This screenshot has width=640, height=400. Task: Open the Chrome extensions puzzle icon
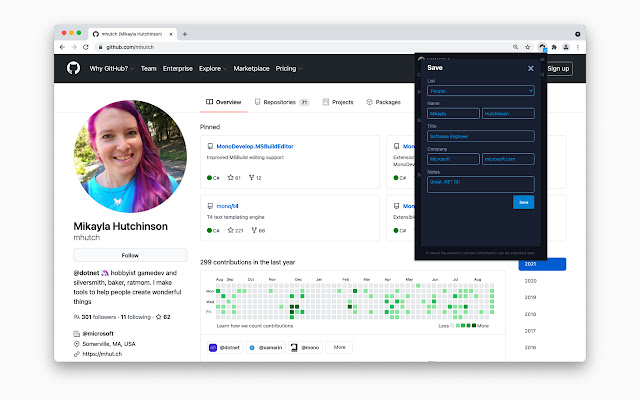click(553, 47)
